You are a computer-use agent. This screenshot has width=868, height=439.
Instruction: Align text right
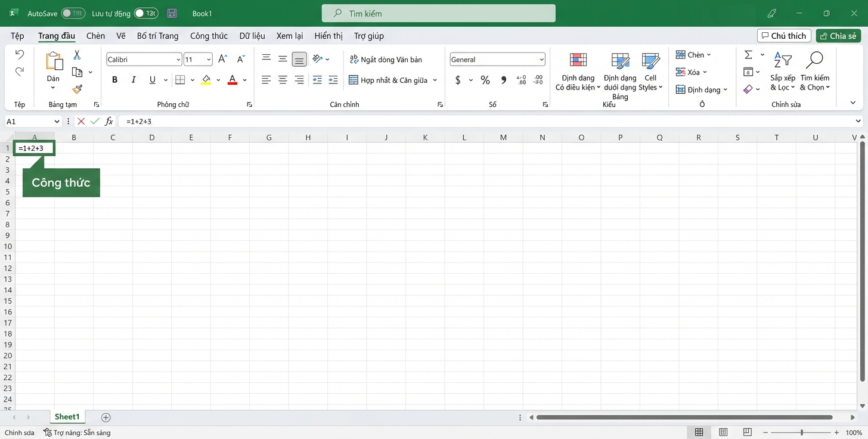click(x=299, y=80)
